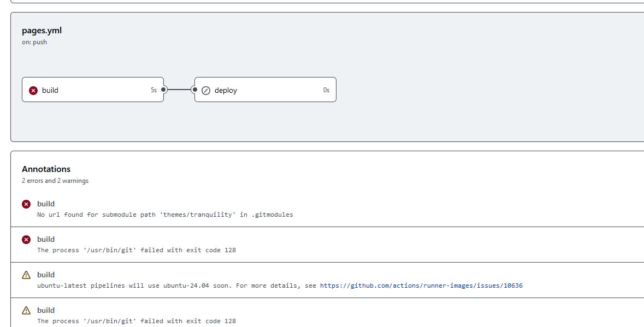Viewport: 644px width, 327px height.
Task: Click build label above ubuntu-latest warning
Action: point(46,275)
